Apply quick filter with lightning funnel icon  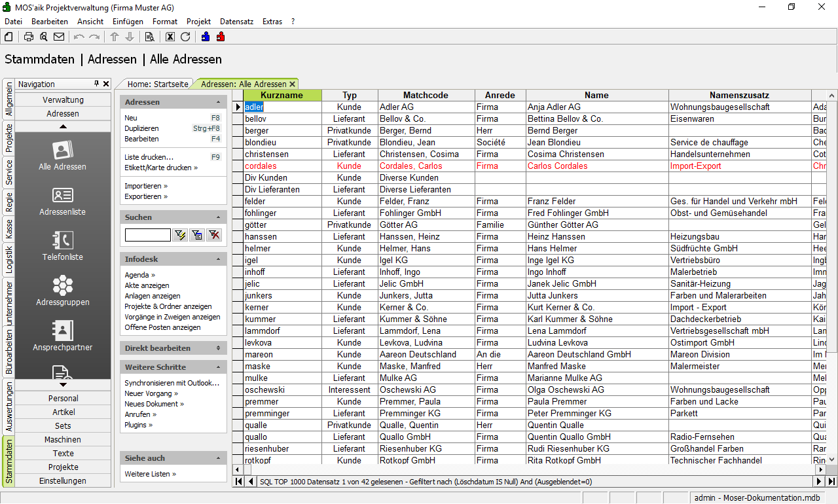tap(180, 235)
